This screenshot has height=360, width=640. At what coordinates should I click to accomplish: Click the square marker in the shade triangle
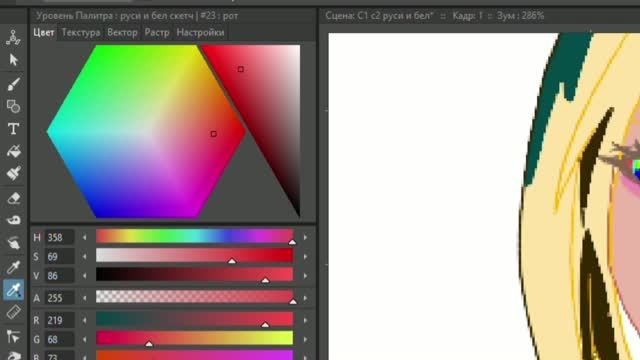coord(241,69)
